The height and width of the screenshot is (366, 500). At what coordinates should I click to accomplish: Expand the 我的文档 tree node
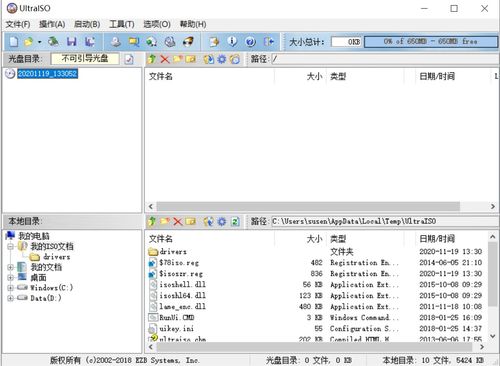10,267
